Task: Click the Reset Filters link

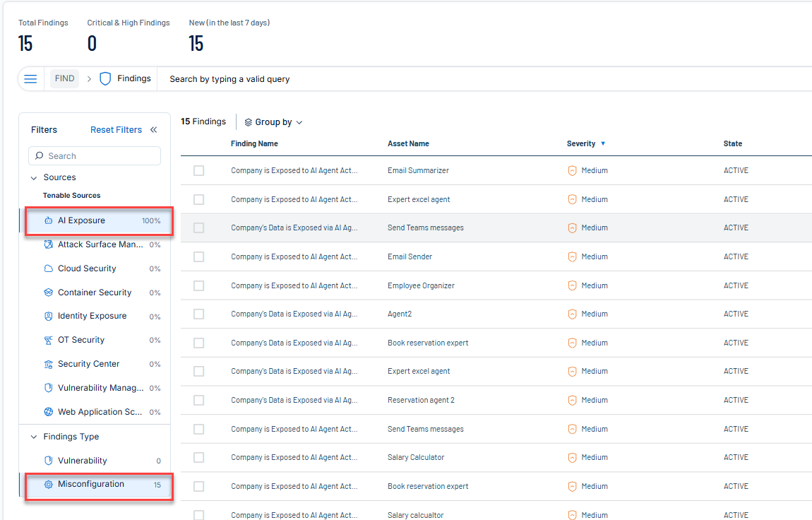Action: (x=116, y=130)
